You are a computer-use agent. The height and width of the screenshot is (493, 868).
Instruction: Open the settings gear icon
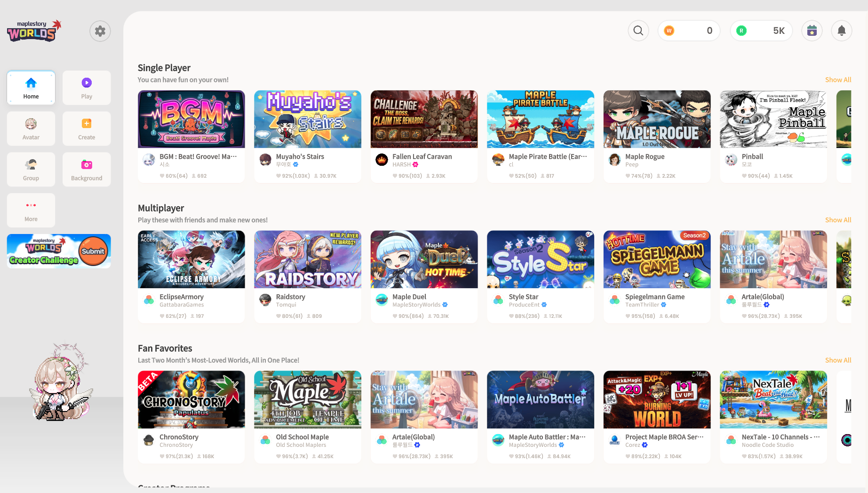(x=100, y=31)
